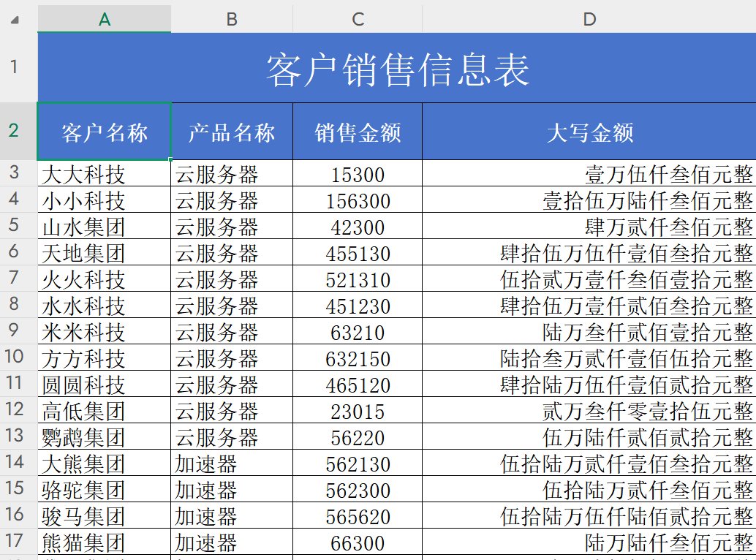Click the first 加速器 product cell
Screen dimensions: 756x560
[231, 465]
